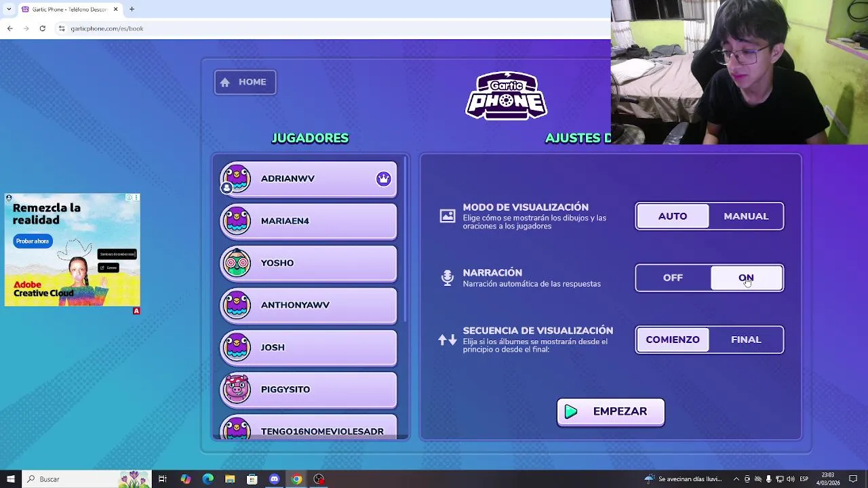Screen dimensions: 868x488
Task: Click PIGGYSITO's pig avatar icon
Action: [x=237, y=389]
